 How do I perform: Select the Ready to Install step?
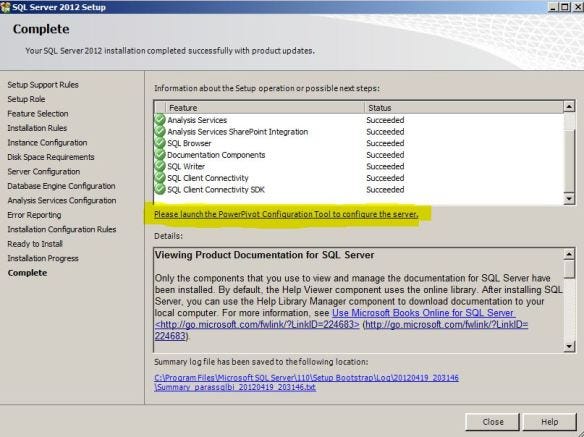coord(35,244)
